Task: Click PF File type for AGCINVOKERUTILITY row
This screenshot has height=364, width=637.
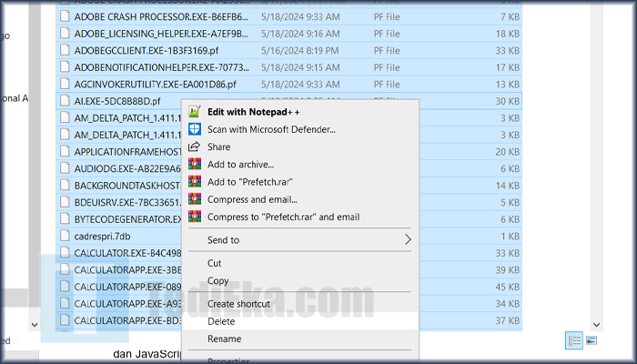Action: pyautogui.click(x=387, y=84)
